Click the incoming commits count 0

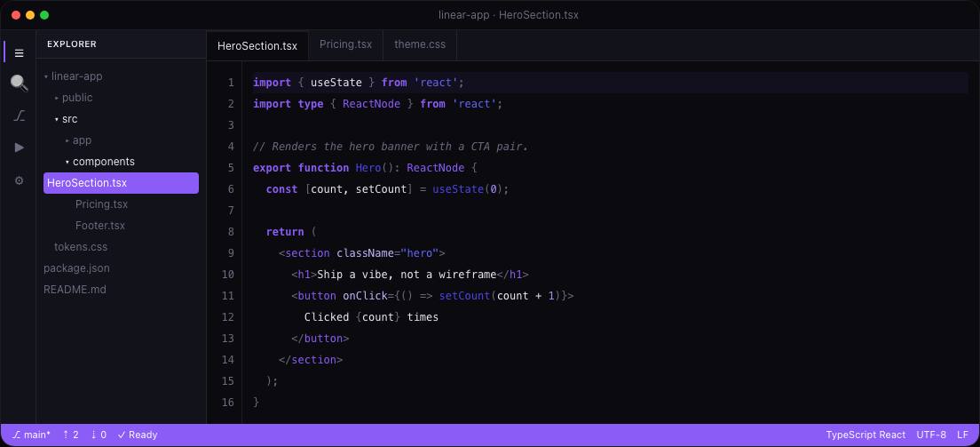(99, 435)
